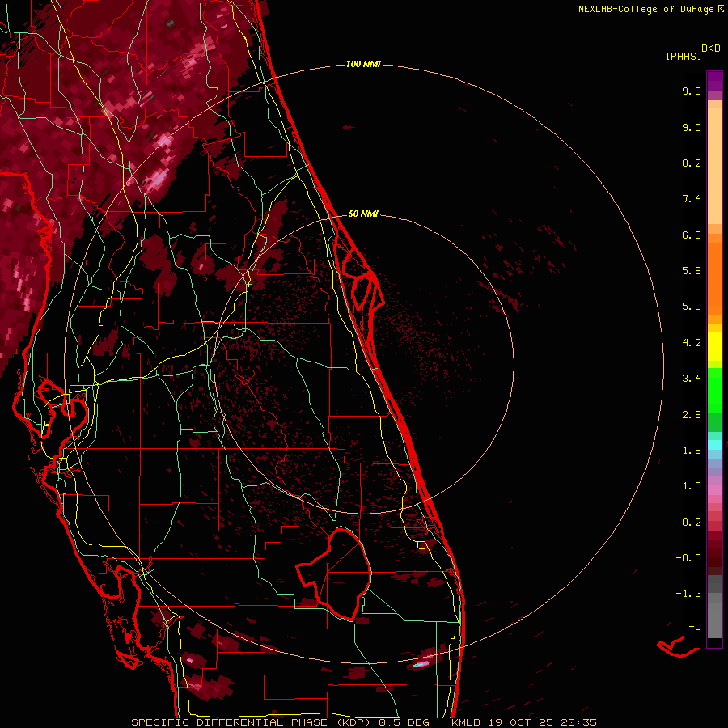The image size is (728, 728).
Task: Click the 100 NMI range ring label
Action: (363, 64)
